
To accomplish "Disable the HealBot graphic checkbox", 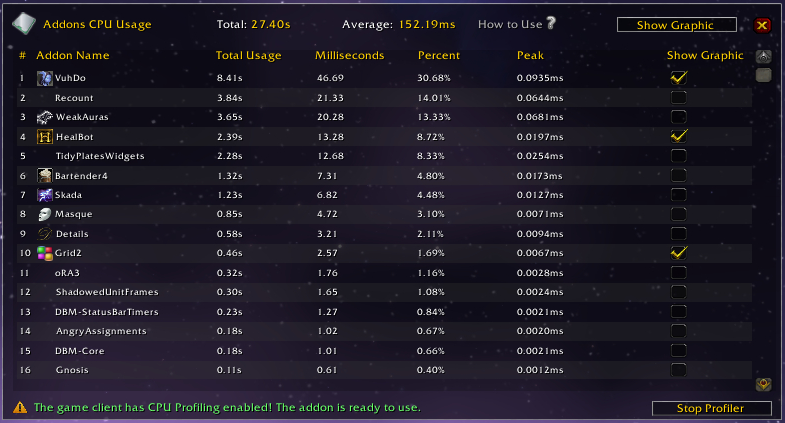I will [x=679, y=136].
